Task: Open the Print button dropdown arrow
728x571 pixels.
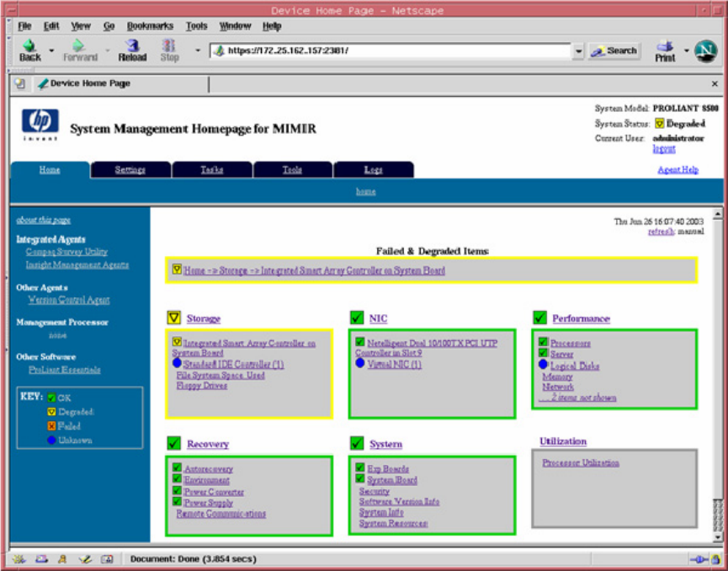Action: (x=686, y=51)
